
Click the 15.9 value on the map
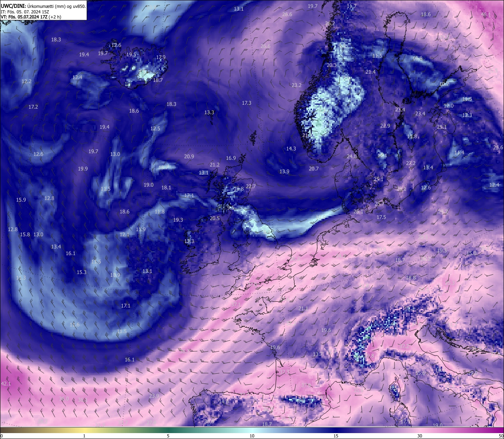(x=21, y=200)
